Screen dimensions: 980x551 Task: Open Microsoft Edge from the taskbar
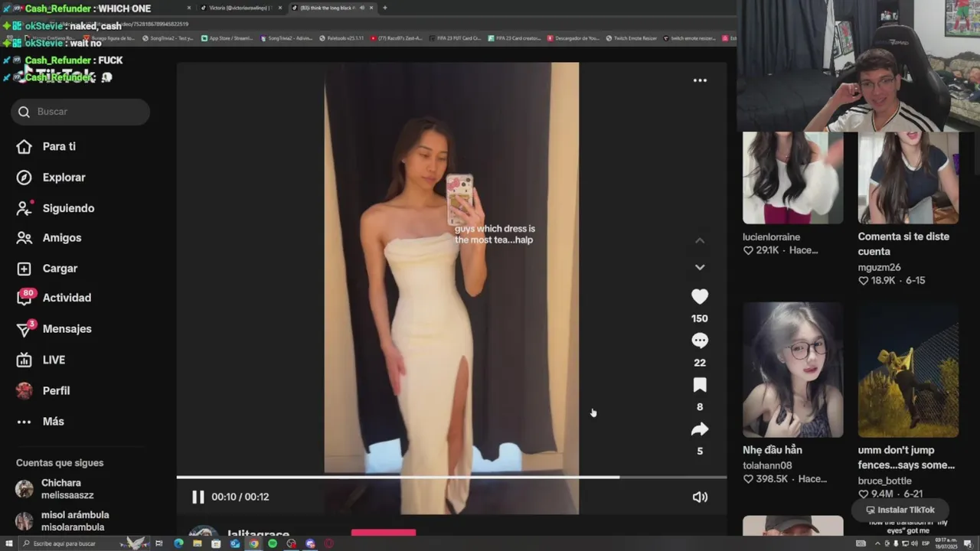coord(178,543)
